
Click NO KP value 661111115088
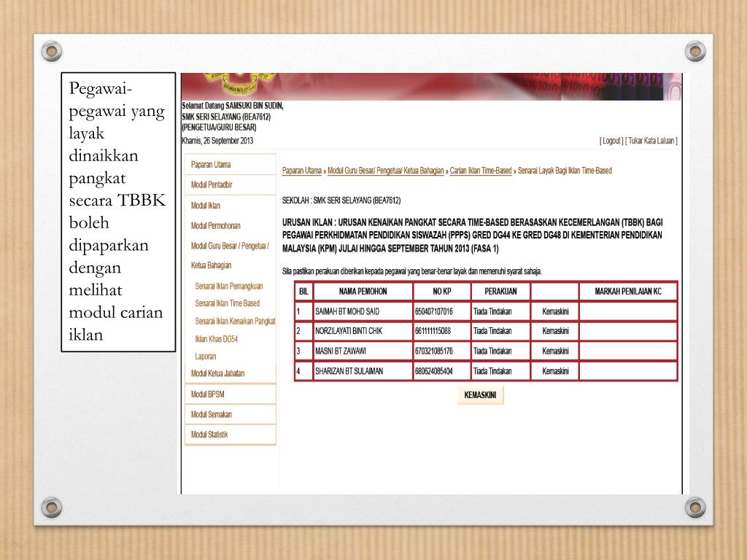pos(433,331)
